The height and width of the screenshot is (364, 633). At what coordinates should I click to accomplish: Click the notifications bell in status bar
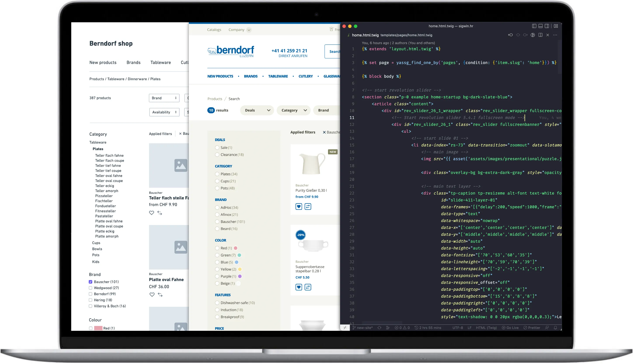pos(555,328)
